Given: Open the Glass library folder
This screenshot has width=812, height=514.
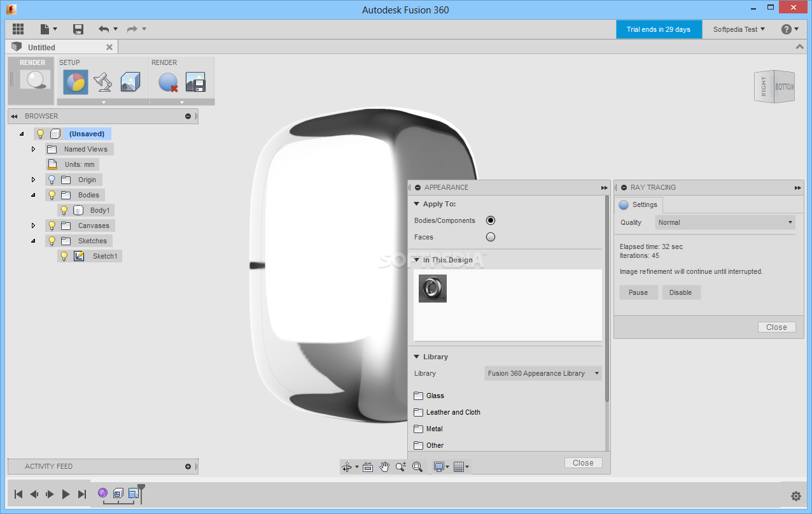Looking at the screenshot, I should (x=430, y=396).
